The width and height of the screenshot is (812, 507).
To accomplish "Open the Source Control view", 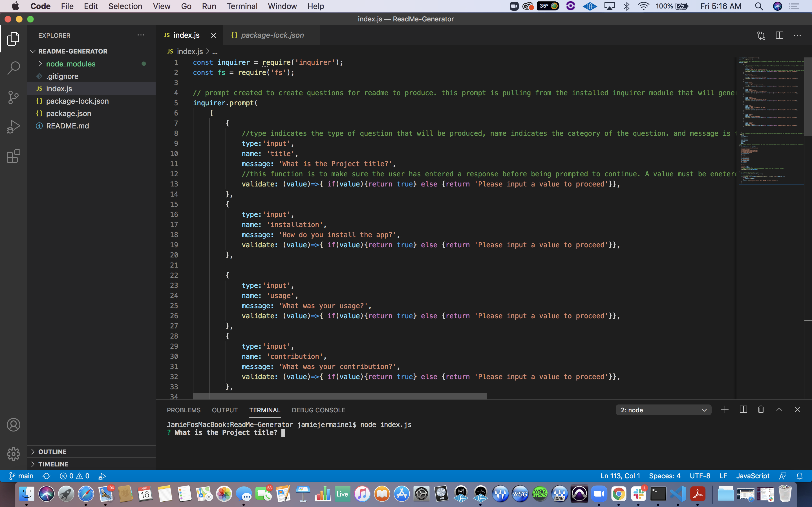I will click(x=14, y=97).
